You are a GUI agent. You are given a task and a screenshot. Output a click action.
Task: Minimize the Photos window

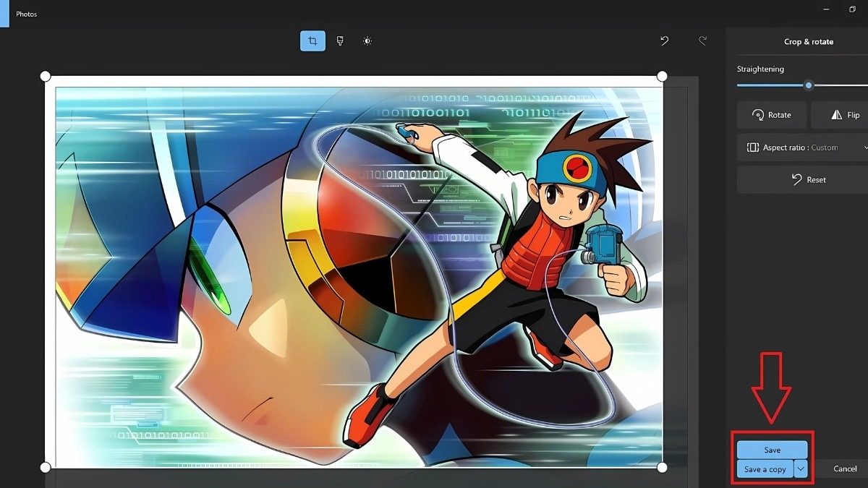825,9
